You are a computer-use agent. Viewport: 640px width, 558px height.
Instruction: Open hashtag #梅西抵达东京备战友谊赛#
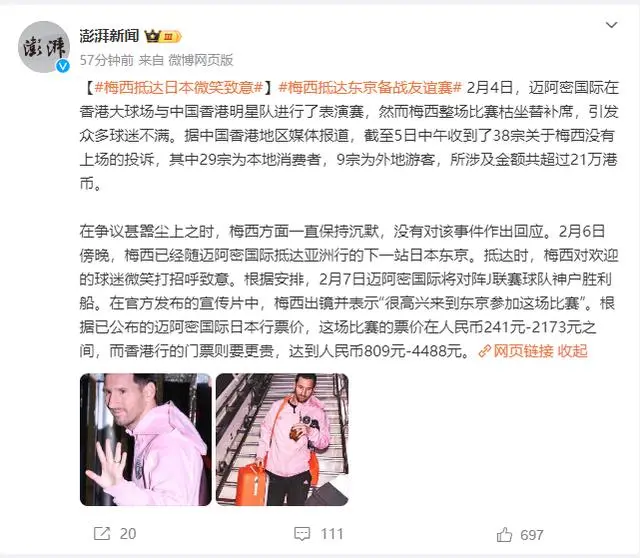point(370,88)
